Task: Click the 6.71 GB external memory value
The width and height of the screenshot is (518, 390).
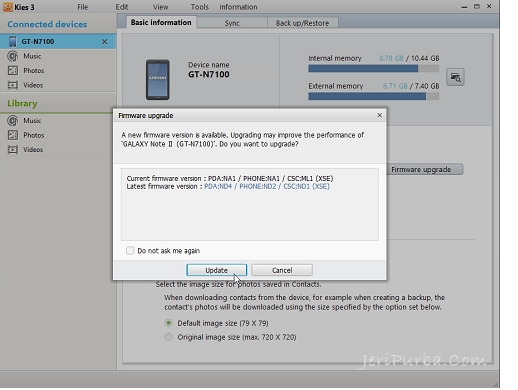Action: coord(395,86)
